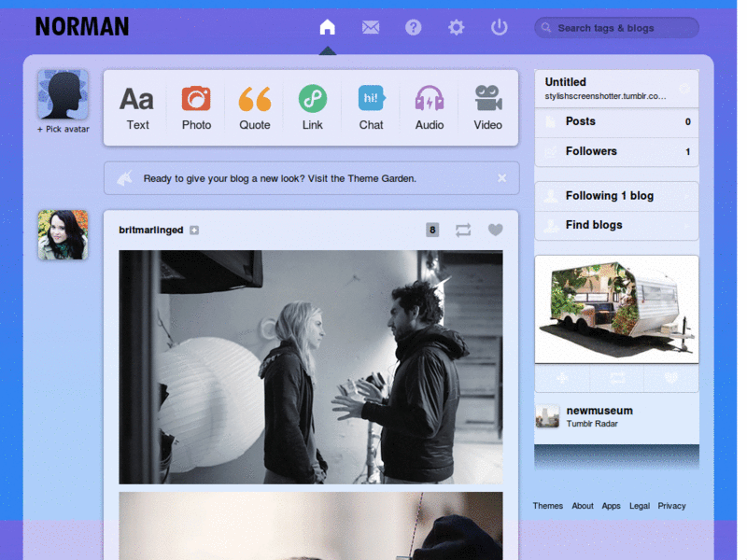Dismiss the Theme Garden notice
The width and height of the screenshot is (747, 560).
point(501,178)
